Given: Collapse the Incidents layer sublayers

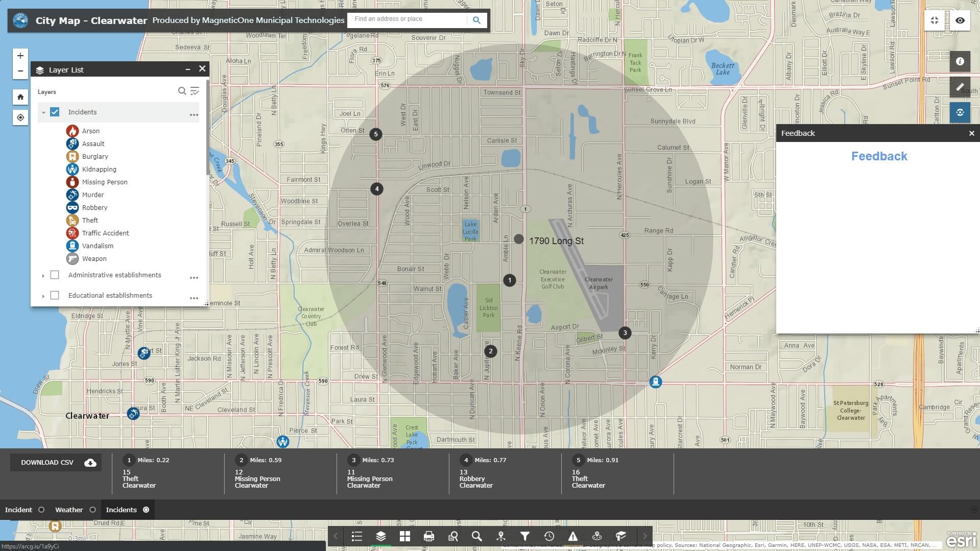Looking at the screenshot, I should pos(43,112).
